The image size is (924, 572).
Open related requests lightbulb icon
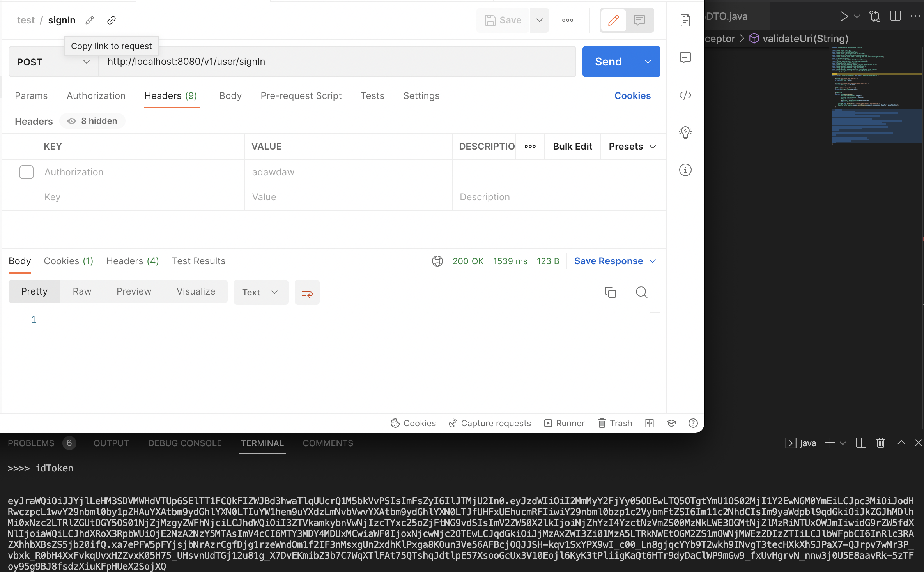(x=685, y=132)
